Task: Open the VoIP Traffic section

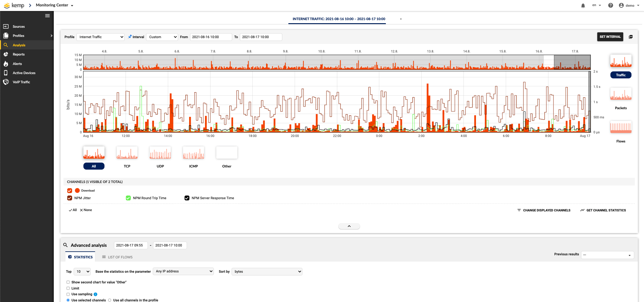Action: pos(21,82)
